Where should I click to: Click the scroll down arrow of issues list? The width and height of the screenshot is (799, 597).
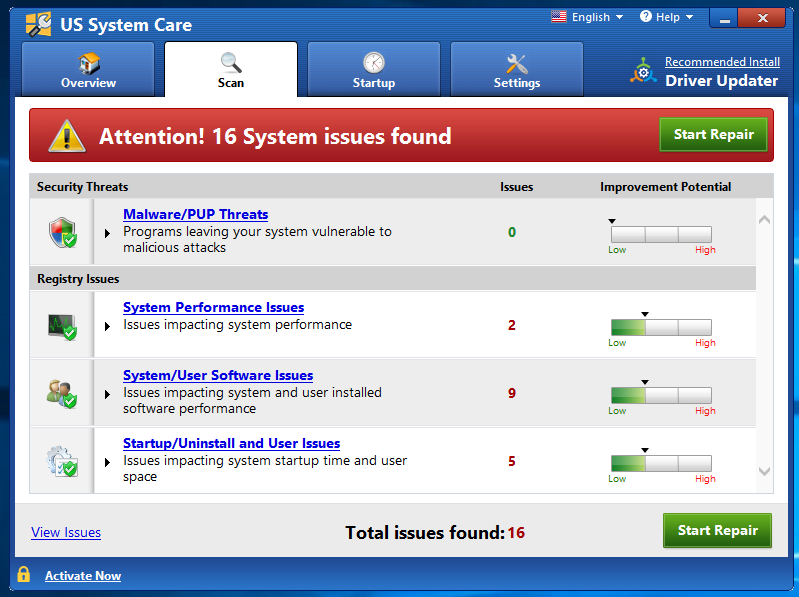764,471
